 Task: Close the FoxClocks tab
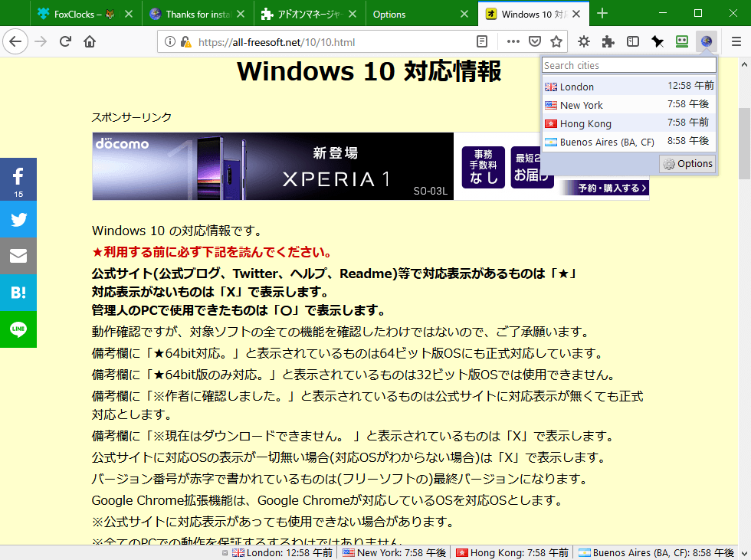coord(129,14)
